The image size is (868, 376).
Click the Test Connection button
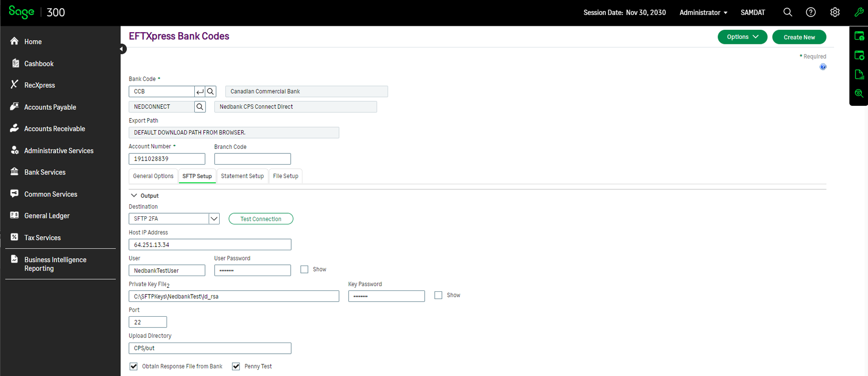pos(261,219)
